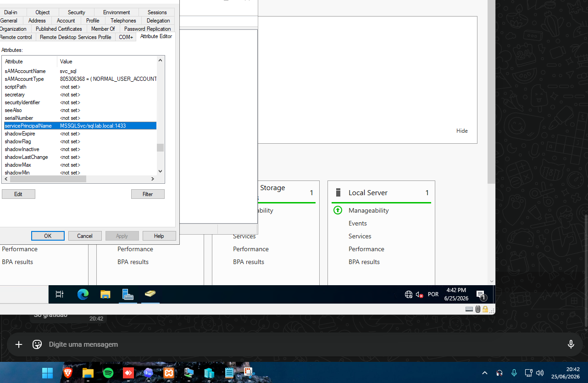Click the emoji sticker icon in message bar
This screenshot has width=588, height=383.
37,344
